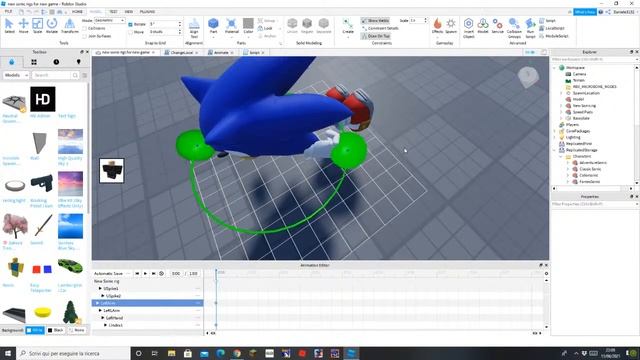Screen dimensions: 640x360
Task: Open the Align Tool
Action: coord(194,28)
